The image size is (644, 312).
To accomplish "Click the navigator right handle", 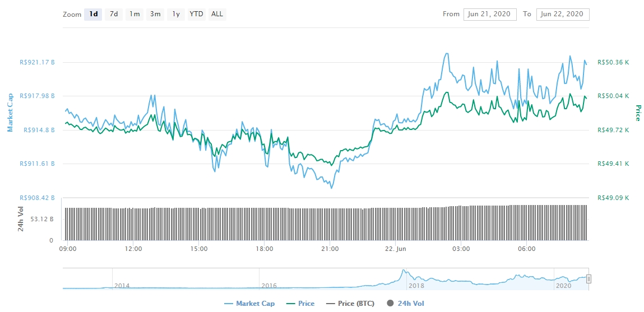I will tap(589, 279).
